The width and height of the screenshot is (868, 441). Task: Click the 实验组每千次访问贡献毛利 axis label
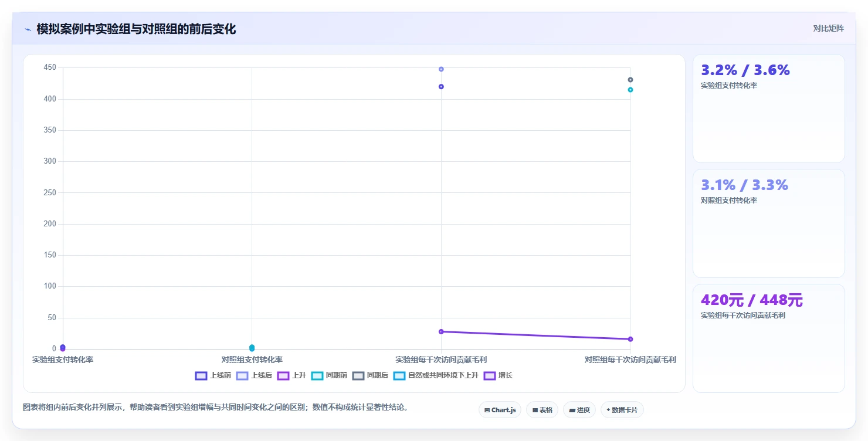click(441, 359)
